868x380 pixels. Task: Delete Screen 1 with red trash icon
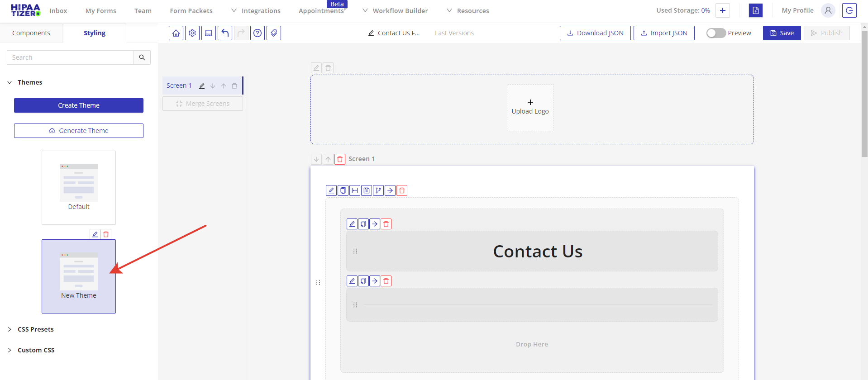[x=340, y=159]
